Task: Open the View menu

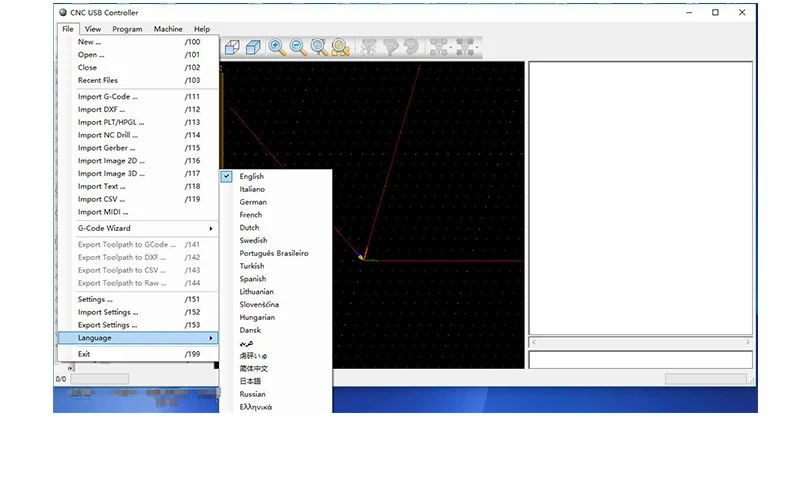Action: point(93,29)
